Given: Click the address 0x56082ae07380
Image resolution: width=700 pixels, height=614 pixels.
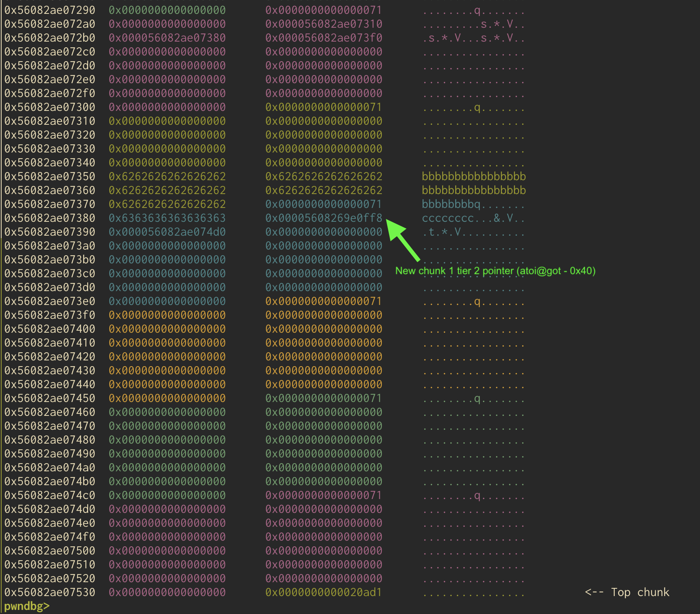Looking at the screenshot, I should [x=49, y=218].
